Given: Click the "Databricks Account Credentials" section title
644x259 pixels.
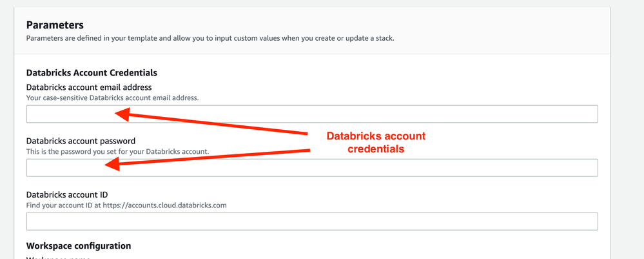Looking at the screenshot, I should pyautogui.click(x=92, y=73).
